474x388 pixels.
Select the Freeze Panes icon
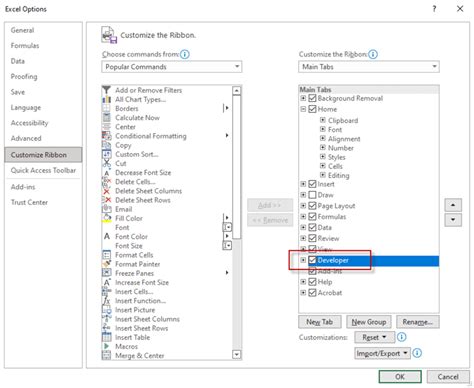pos(106,273)
